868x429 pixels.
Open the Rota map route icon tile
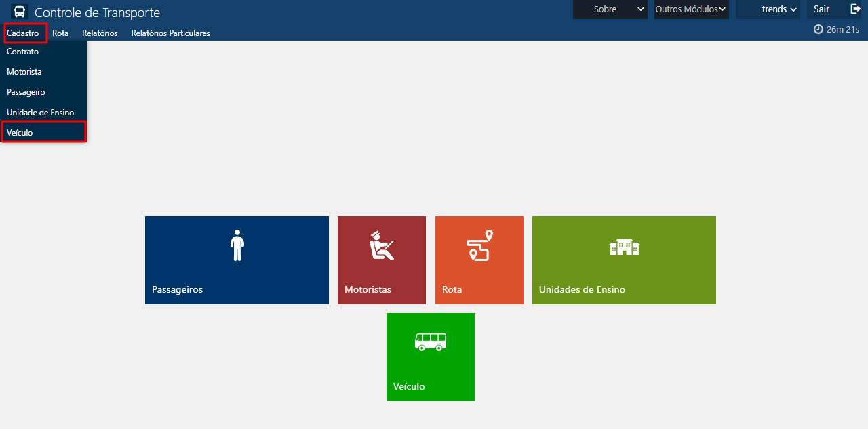(x=479, y=260)
